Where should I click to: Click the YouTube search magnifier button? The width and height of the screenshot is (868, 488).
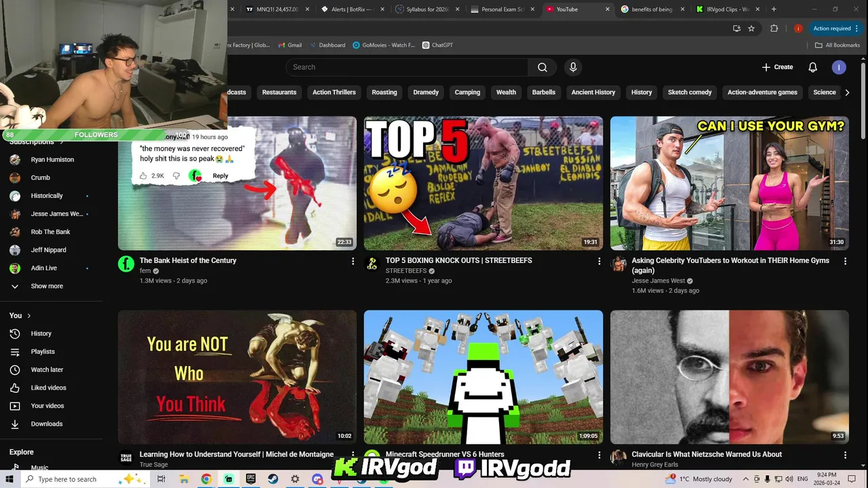(x=542, y=67)
